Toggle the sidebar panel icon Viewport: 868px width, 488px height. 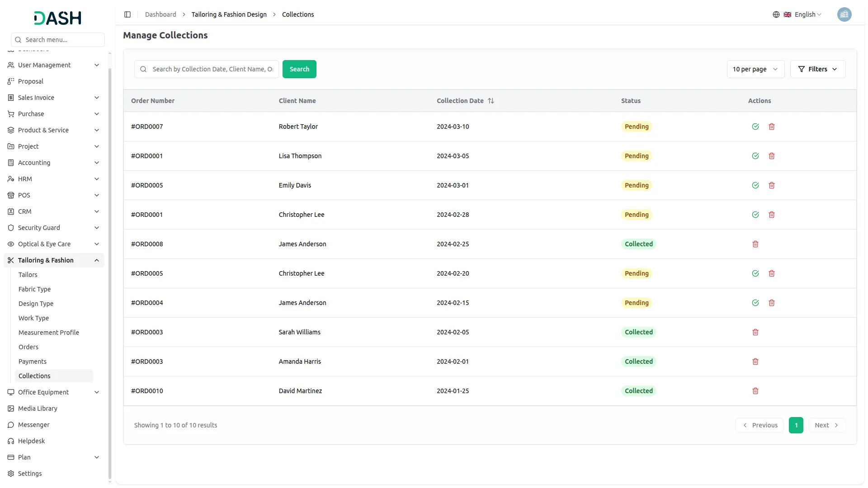point(127,14)
